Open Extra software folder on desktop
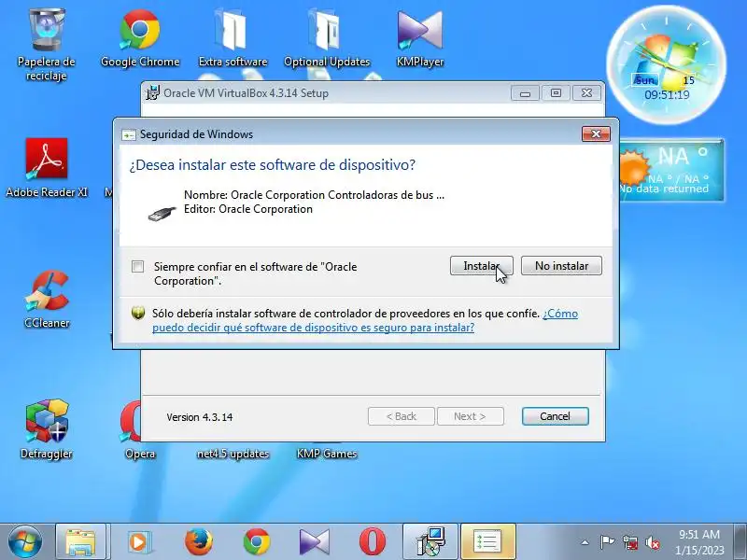 tap(233, 40)
